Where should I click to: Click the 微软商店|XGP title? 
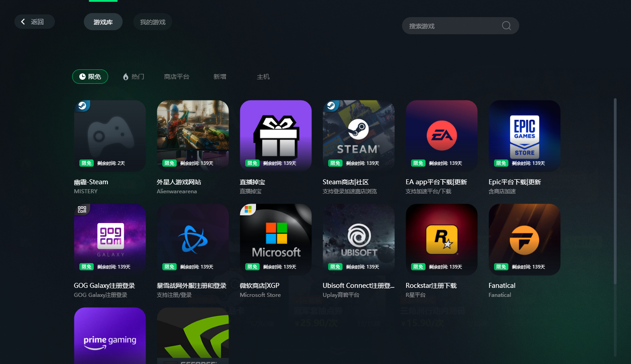(x=260, y=286)
